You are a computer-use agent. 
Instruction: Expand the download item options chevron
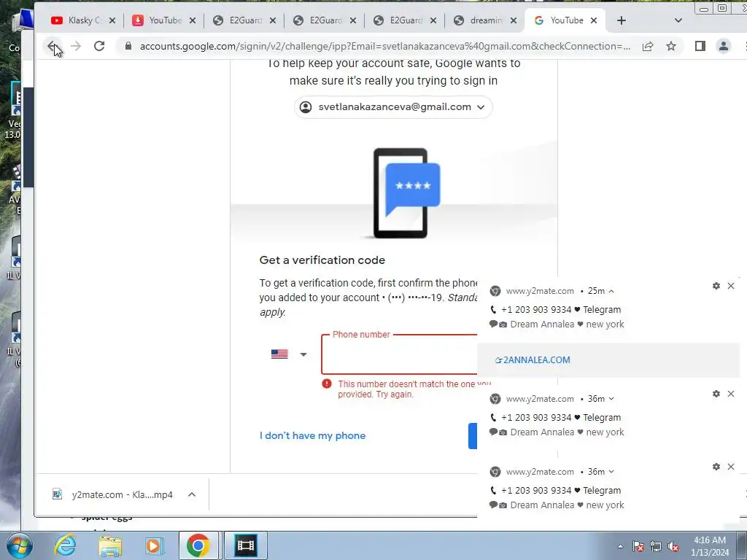point(192,495)
